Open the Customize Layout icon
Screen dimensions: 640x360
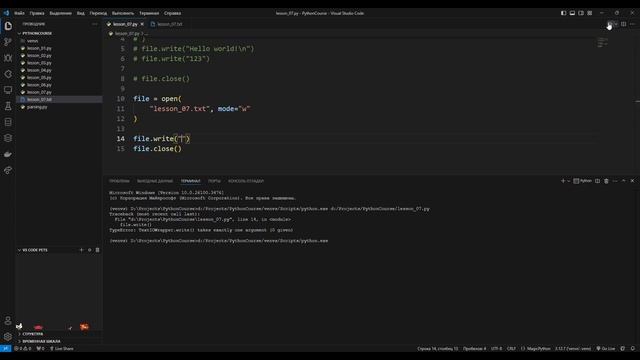point(590,13)
